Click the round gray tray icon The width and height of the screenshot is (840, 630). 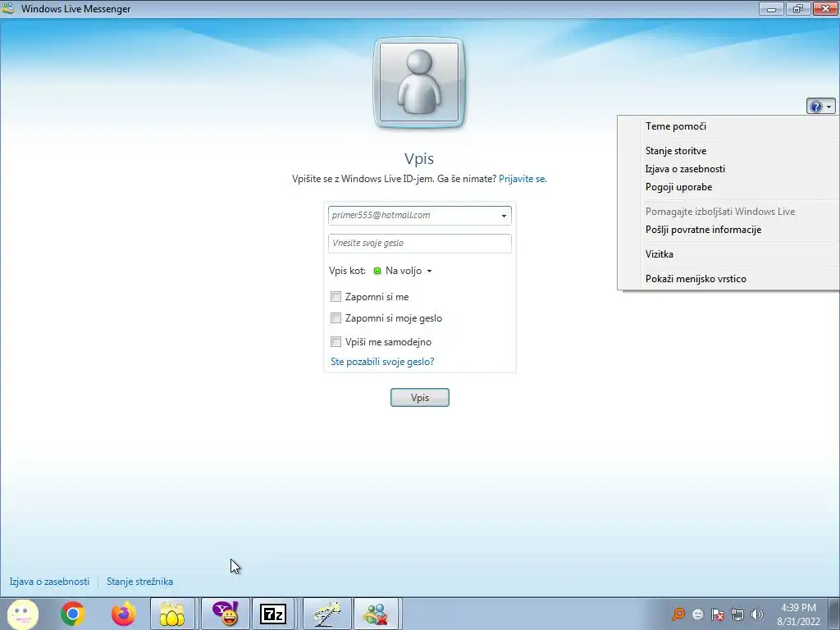click(697, 614)
